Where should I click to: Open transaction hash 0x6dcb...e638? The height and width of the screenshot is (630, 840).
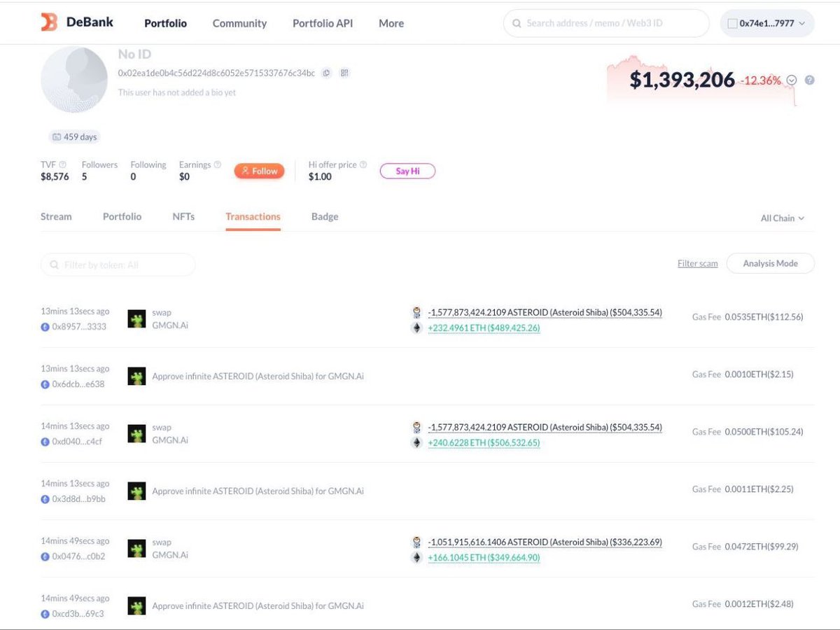pyautogui.click(x=78, y=384)
